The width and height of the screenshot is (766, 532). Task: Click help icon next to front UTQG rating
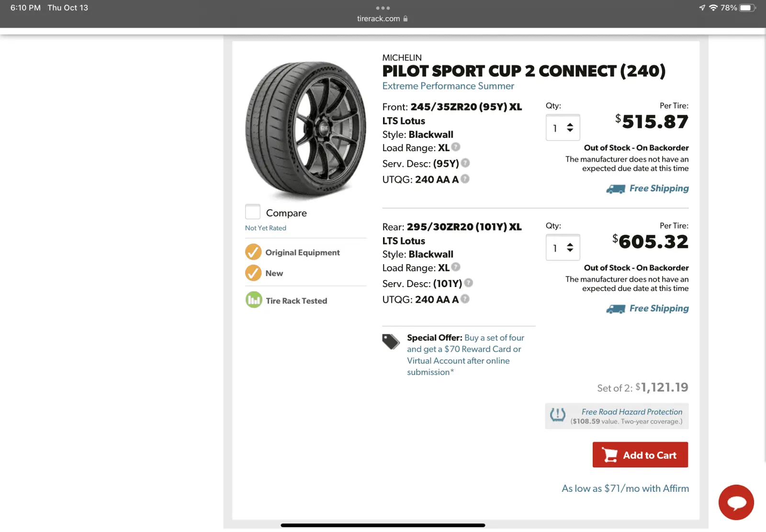[x=465, y=179]
